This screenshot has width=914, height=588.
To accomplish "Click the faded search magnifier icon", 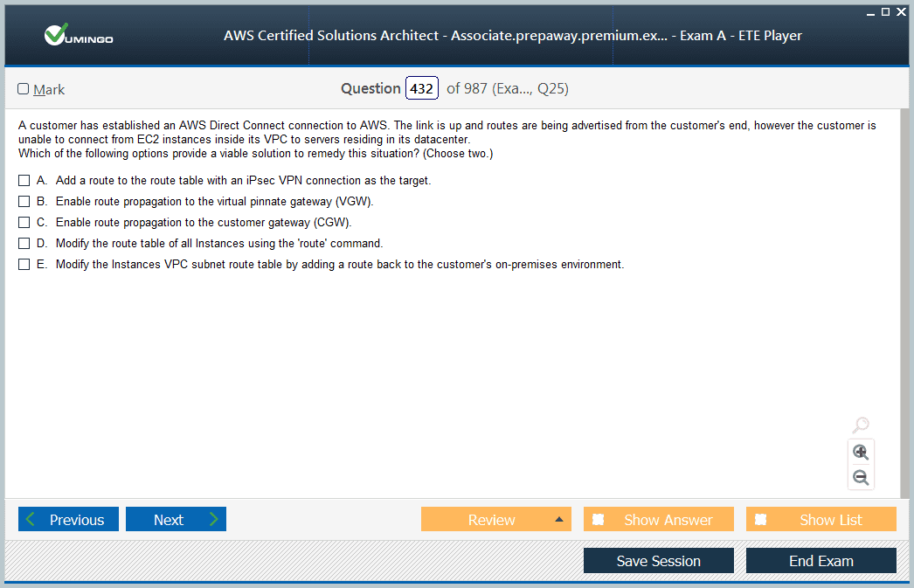I will pos(861,425).
